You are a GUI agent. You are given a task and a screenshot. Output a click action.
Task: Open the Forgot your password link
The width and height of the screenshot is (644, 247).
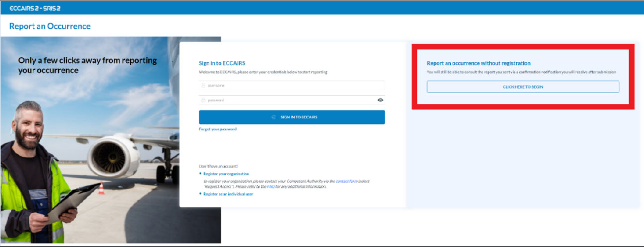click(218, 129)
